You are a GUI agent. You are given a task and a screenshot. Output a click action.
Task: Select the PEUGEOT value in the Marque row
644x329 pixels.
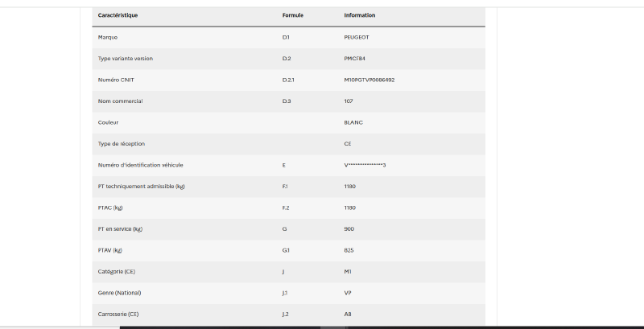click(357, 37)
